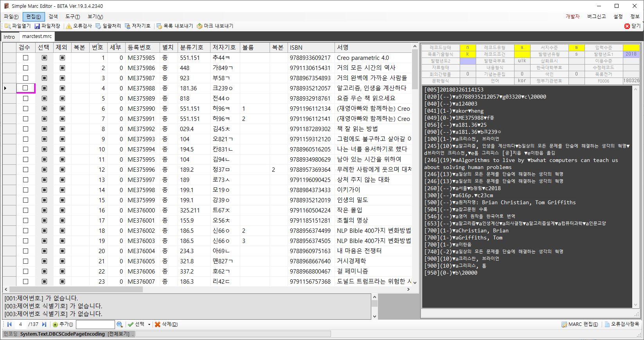Apply 선택 check action

pyautogui.click(x=136, y=324)
